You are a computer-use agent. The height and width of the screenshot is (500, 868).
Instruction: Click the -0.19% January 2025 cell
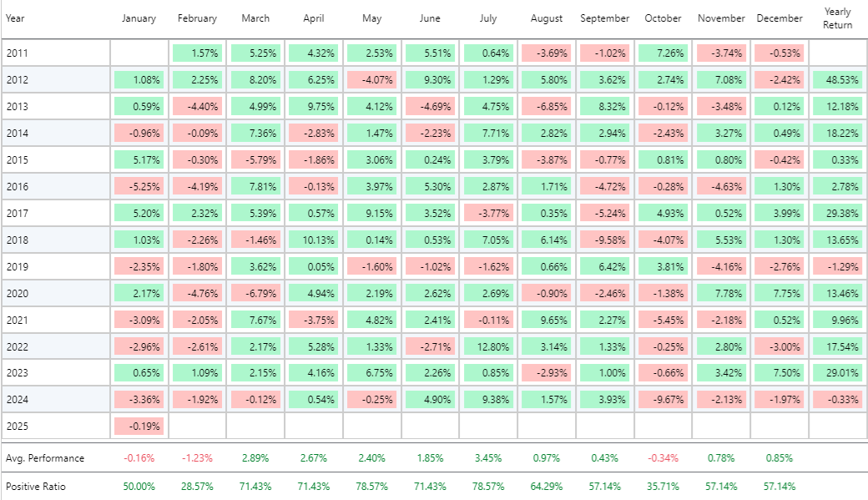coord(139,426)
